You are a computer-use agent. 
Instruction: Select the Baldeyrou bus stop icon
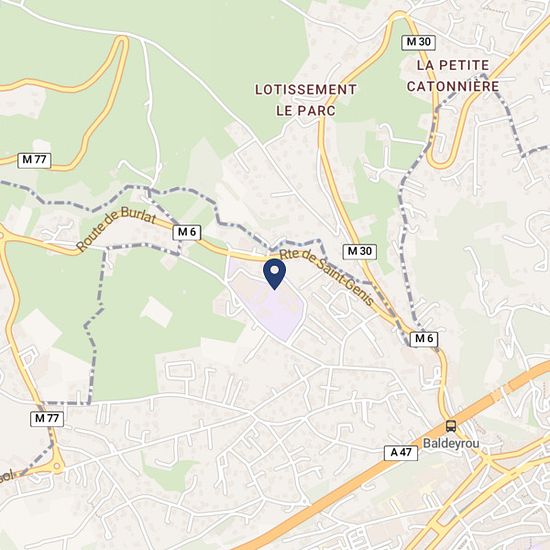(x=451, y=426)
